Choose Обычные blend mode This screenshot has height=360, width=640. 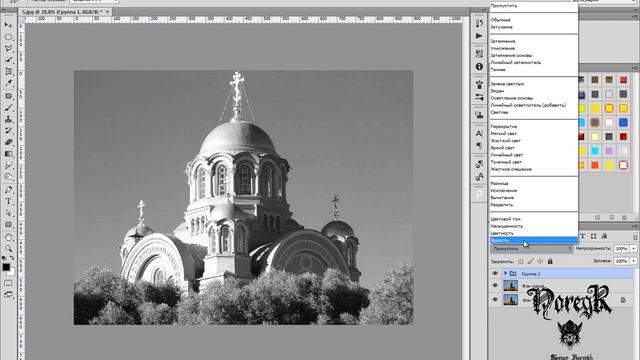click(534, 20)
